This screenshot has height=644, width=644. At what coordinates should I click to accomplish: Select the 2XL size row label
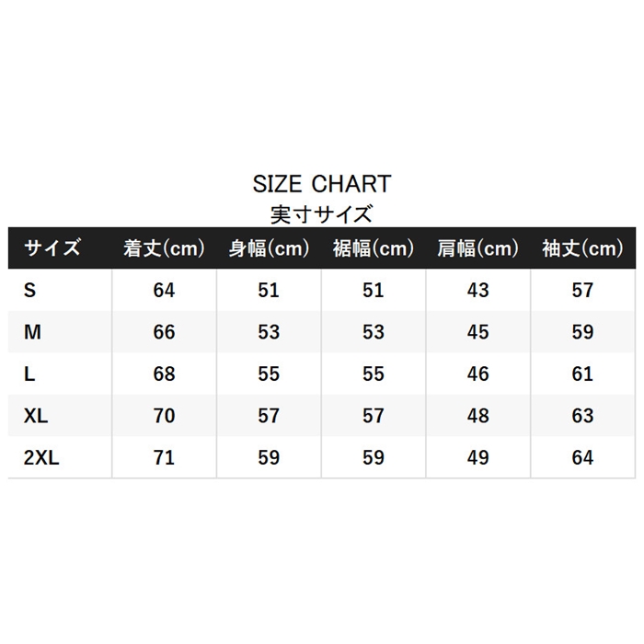41,458
